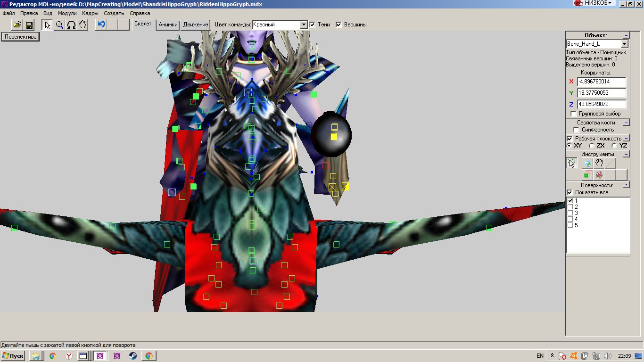Click the create bone tool with green square
The image size is (644, 362).
587,175
